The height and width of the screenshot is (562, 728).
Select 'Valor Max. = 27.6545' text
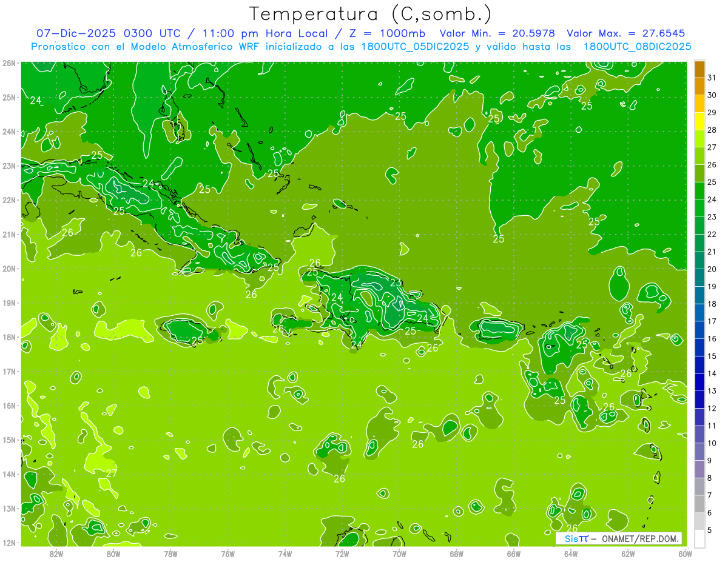[x=625, y=33]
